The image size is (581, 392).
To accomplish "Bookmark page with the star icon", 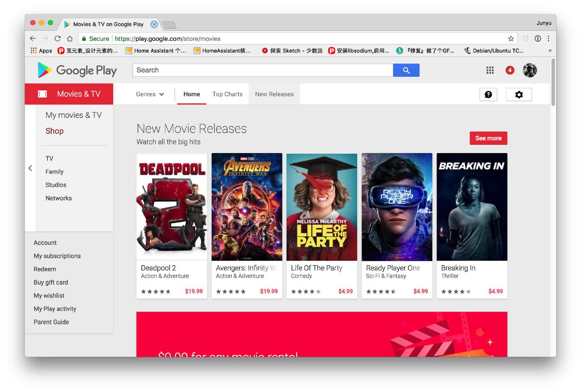I will pos(511,39).
